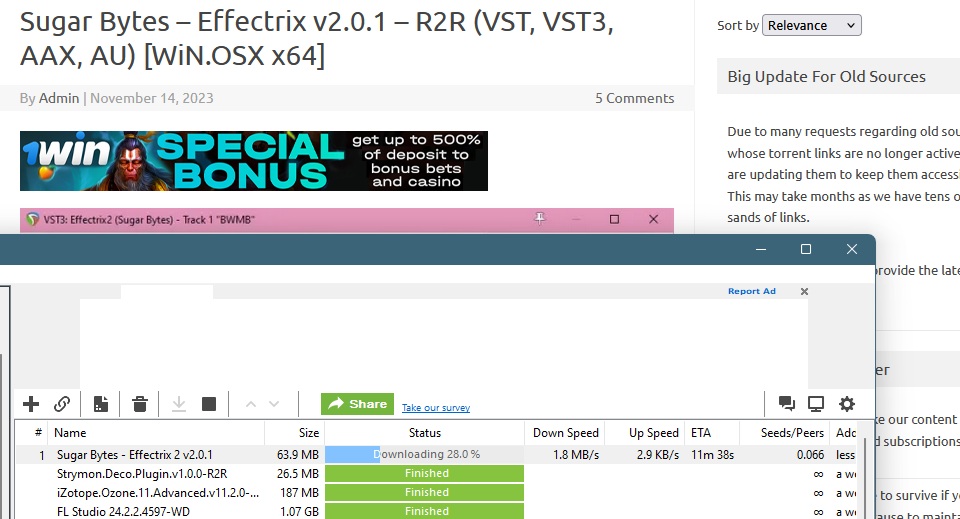
Task: Minimize the torrent client window
Action: 761,249
